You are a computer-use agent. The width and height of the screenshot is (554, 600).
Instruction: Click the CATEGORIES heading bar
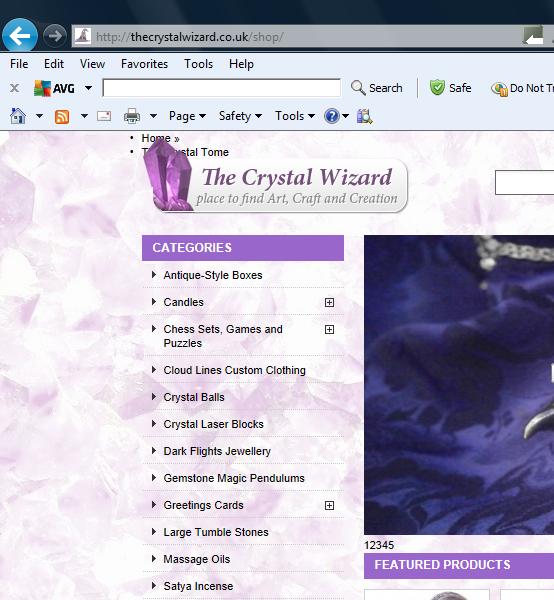pyautogui.click(x=243, y=248)
